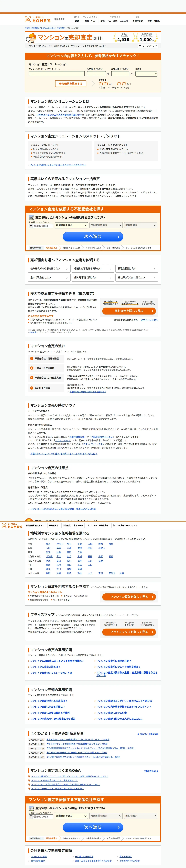This screenshot has width=186, height=868.
Task: Choose 差し押さえの前に売りたい reason
Action: point(137,278)
